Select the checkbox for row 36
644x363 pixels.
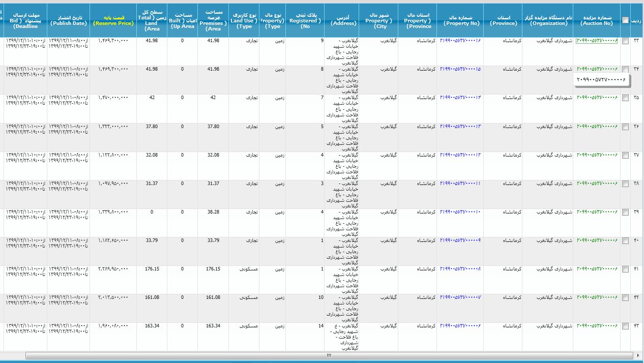(x=625, y=127)
